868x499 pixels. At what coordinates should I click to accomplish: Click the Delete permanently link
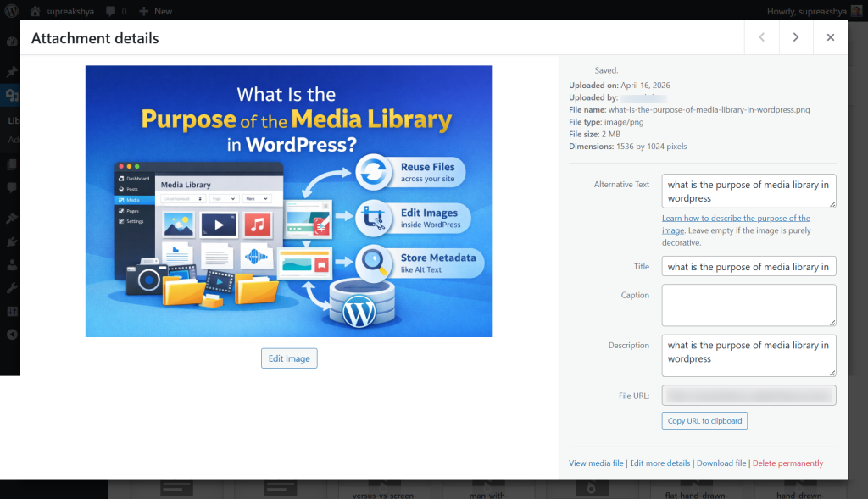(787, 463)
